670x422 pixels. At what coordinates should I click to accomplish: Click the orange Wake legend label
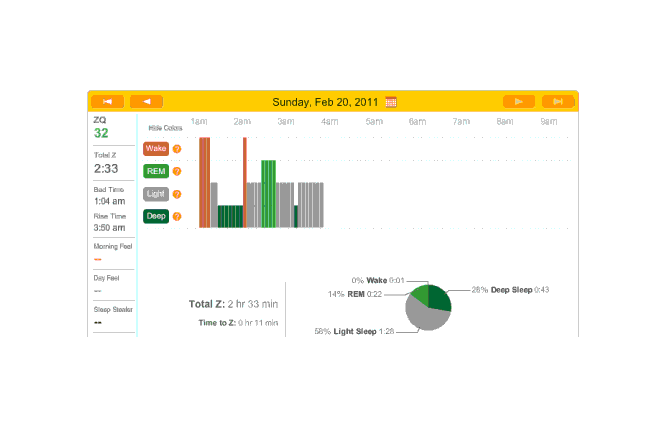(156, 149)
